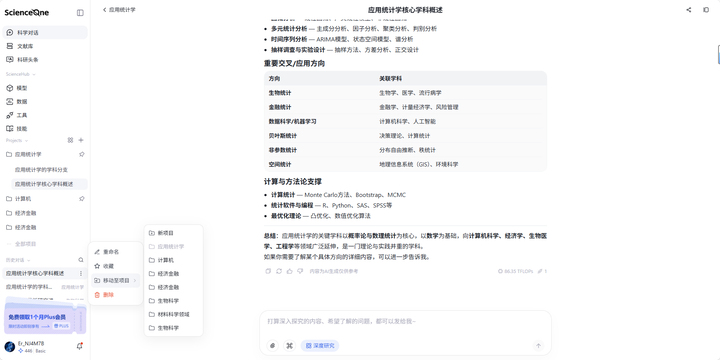
Task: Select 新项目 in the move-to submenu
Action: (x=174, y=233)
